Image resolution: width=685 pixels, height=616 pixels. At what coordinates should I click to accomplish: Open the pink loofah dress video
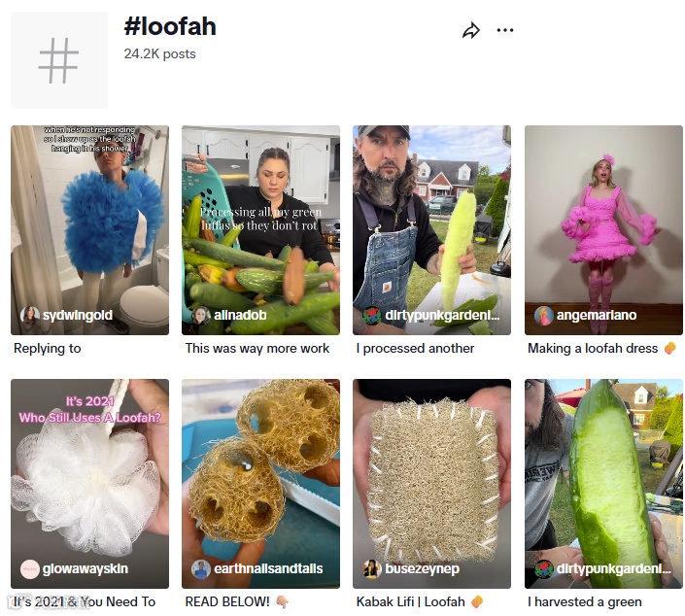pos(603,230)
